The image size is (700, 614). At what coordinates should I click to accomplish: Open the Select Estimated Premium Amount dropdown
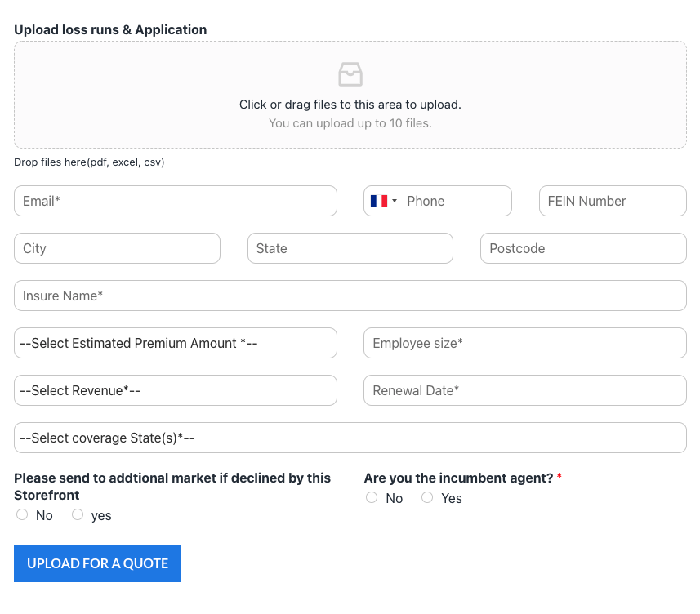[176, 343]
